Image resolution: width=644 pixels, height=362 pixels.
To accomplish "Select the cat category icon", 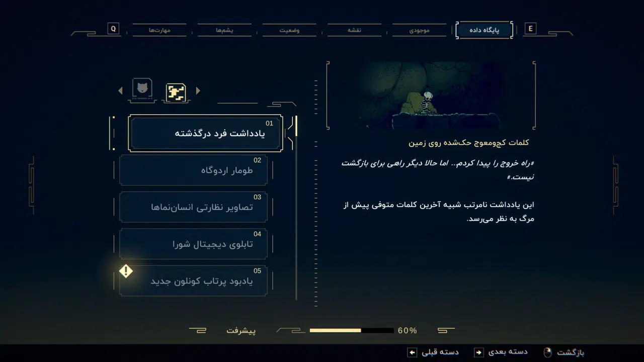I will pos(142,89).
